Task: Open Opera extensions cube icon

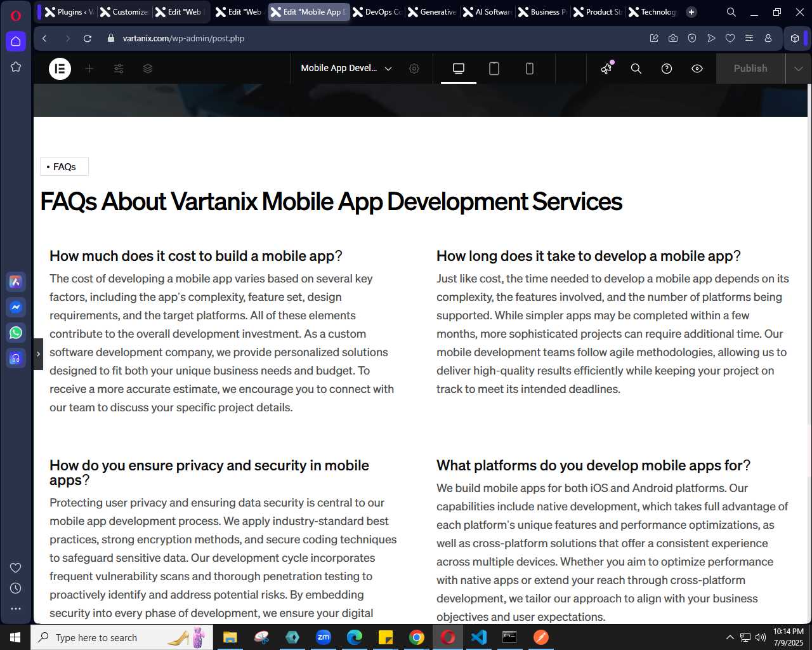Action: 795,38
